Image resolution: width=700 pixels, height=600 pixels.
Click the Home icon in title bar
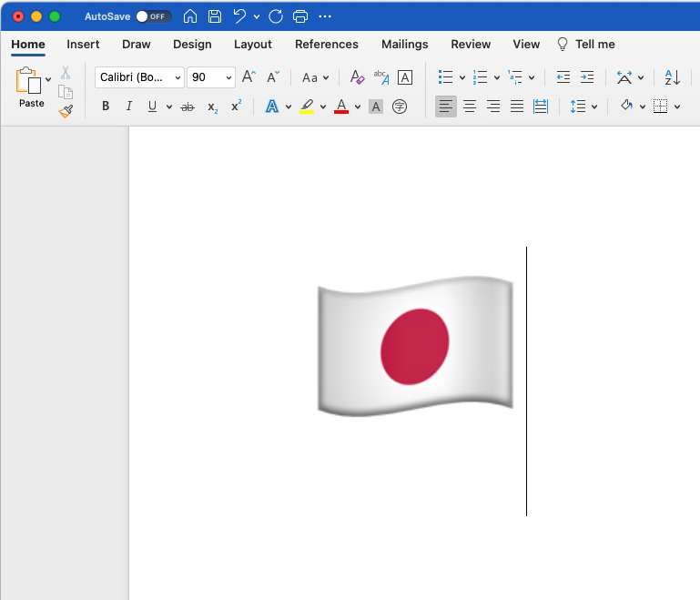(x=189, y=16)
